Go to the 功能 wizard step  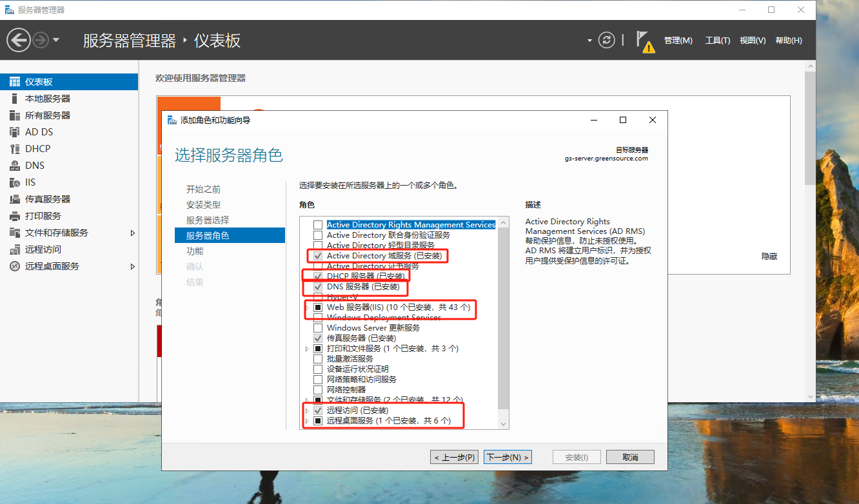coord(195,251)
